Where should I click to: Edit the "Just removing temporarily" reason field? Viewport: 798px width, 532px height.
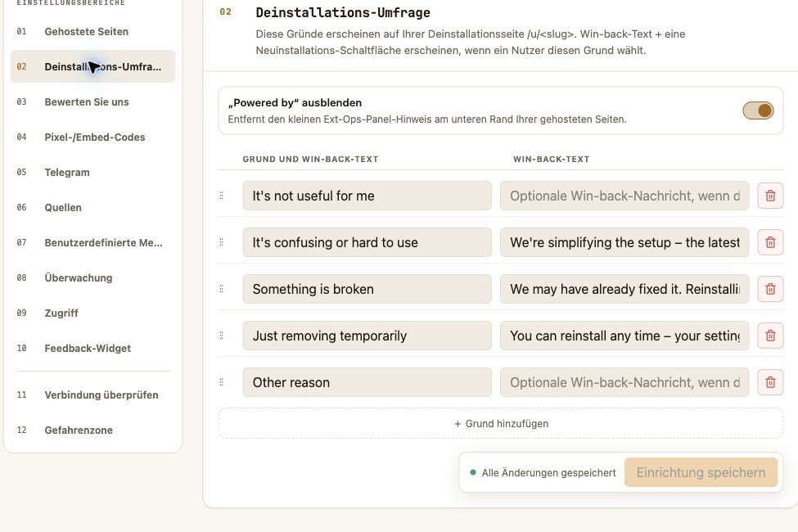click(x=367, y=336)
